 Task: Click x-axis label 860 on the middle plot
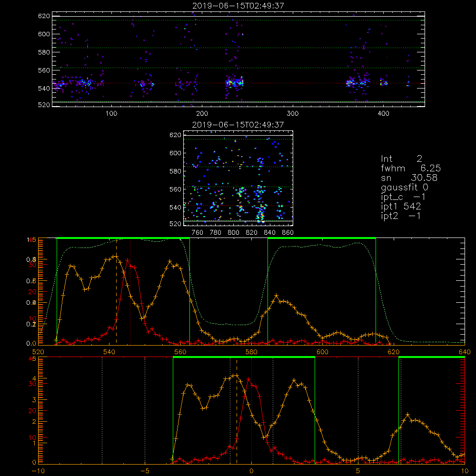click(x=288, y=232)
